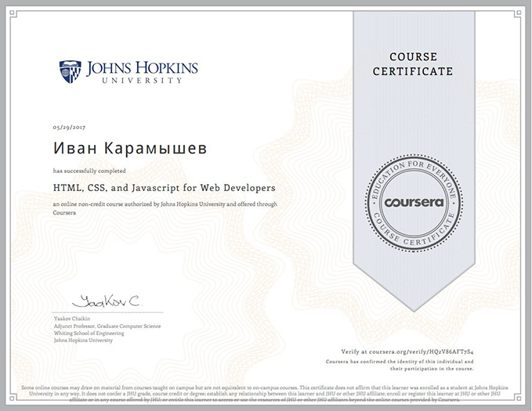Click the 'COURSE CERTIFICATE' ribbon heading
The image size is (532, 411).
[x=413, y=64]
